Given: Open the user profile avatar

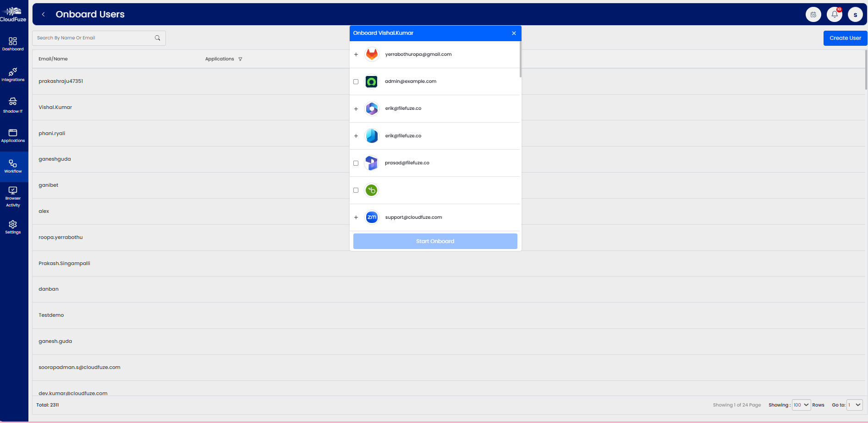Looking at the screenshot, I should [x=855, y=15].
